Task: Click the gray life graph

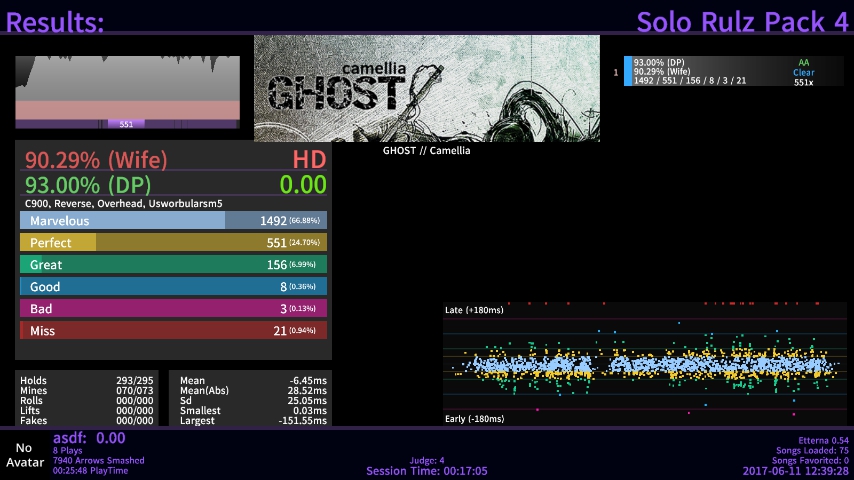Action: click(x=127, y=78)
